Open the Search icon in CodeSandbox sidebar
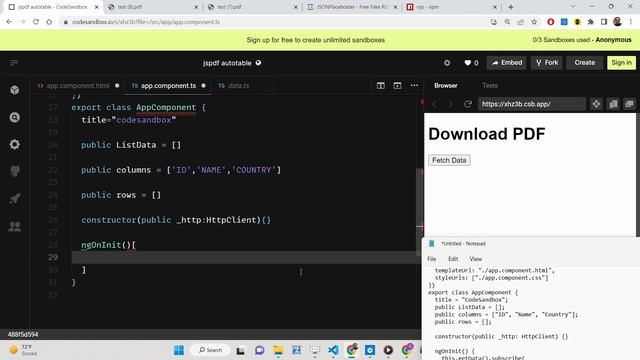640x360 pixels. click(x=15, y=118)
